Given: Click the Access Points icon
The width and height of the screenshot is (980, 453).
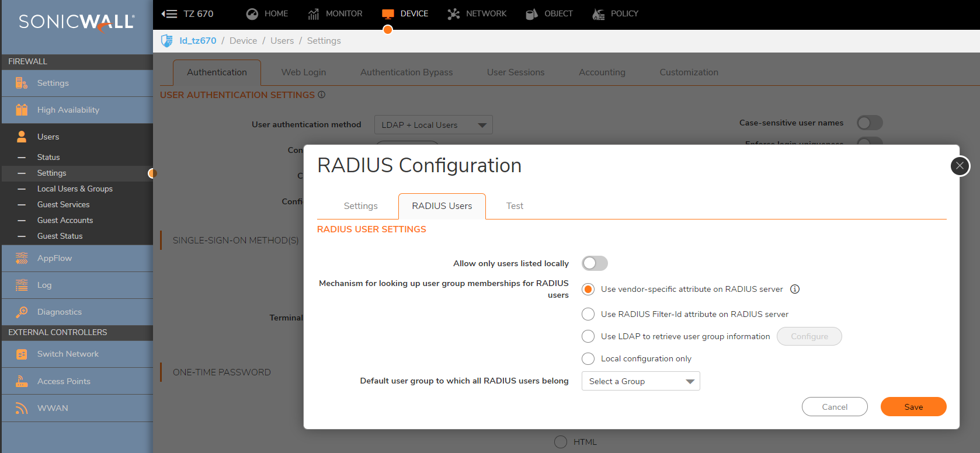Looking at the screenshot, I should coord(22,381).
